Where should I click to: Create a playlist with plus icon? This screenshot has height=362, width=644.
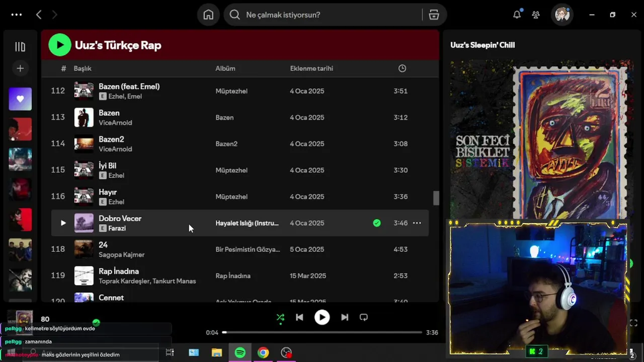pyautogui.click(x=20, y=68)
